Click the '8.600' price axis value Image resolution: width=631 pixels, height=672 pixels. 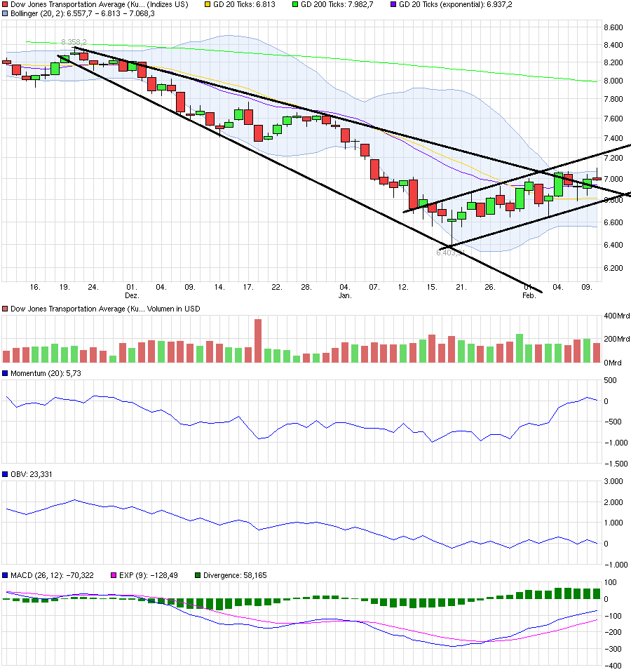pos(613,27)
